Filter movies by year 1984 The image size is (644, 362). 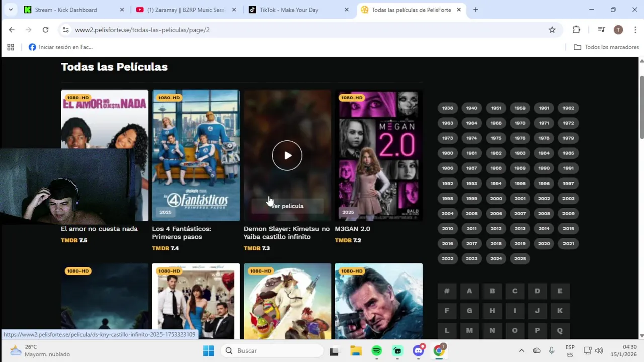544,153
